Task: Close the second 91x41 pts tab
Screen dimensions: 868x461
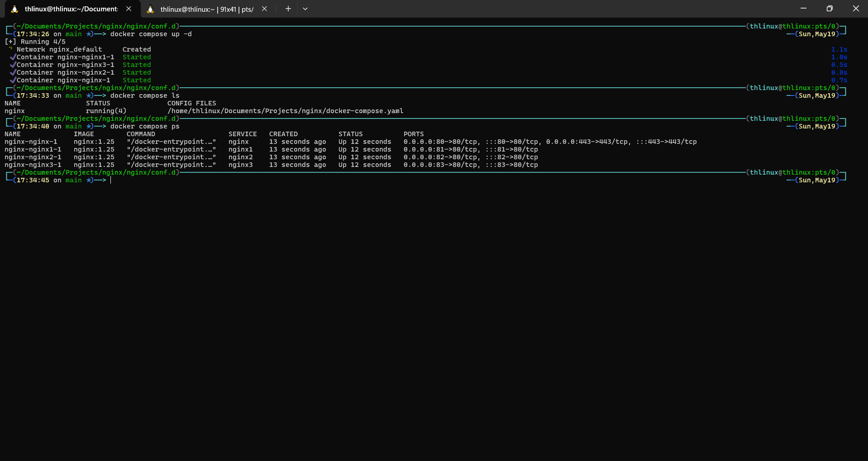Action: (x=264, y=9)
